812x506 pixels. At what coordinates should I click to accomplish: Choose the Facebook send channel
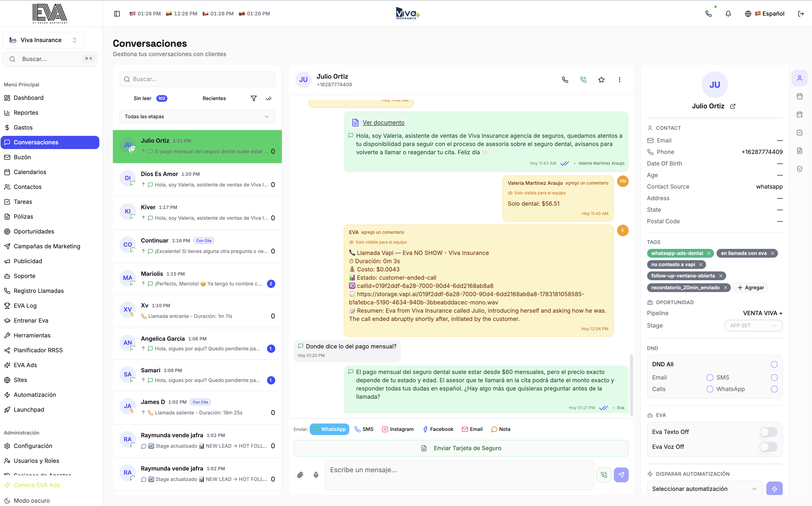[x=438, y=429]
